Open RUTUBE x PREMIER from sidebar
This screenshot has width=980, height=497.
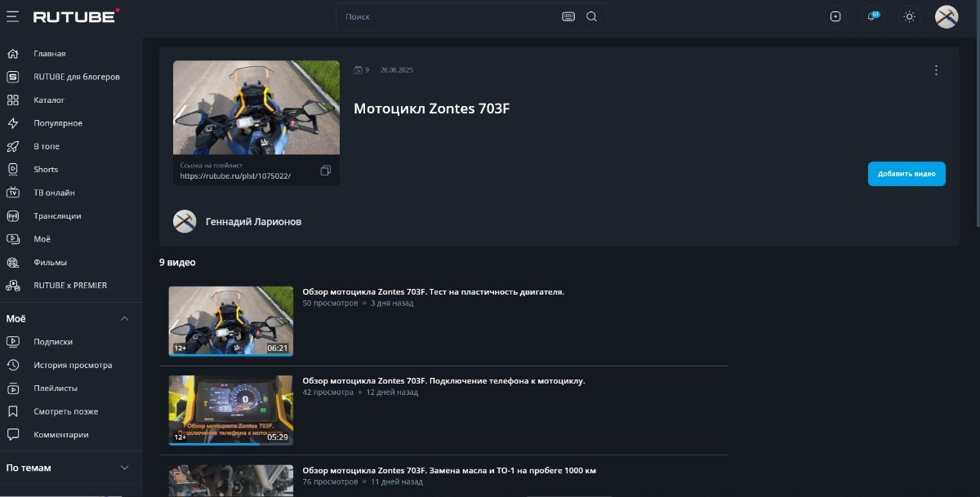click(x=70, y=286)
